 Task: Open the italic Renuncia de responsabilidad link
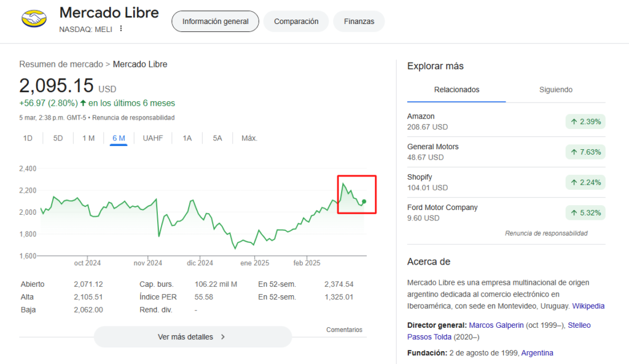click(x=546, y=233)
